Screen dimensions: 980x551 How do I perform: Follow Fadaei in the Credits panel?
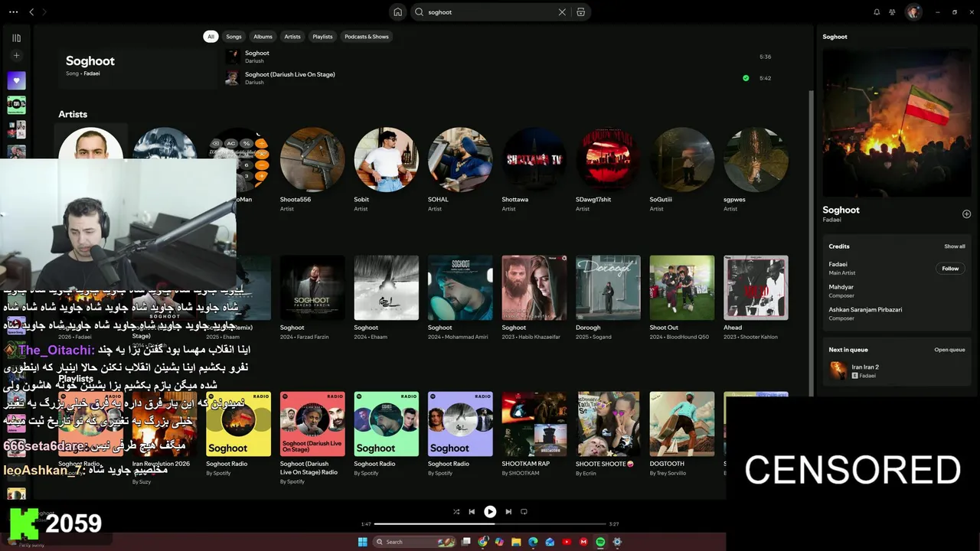(x=950, y=269)
